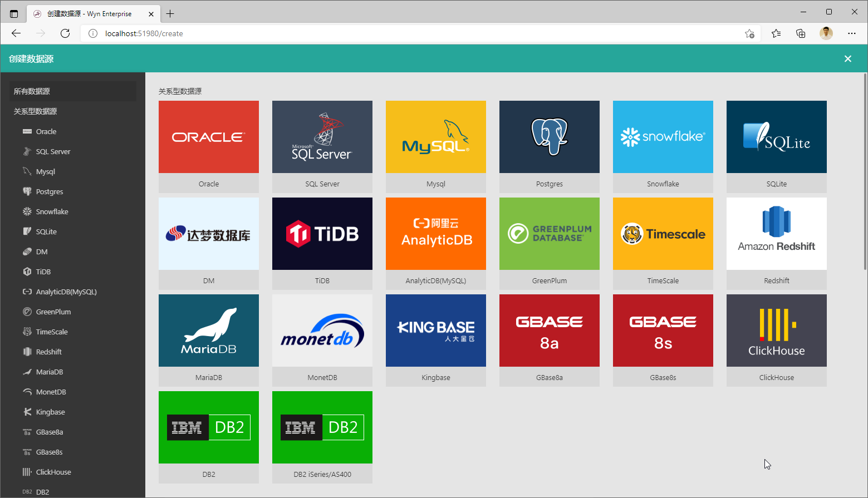Image resolution: width=868 pixels, height=498 pixels.
Task: Click the Mysql dolphin sidebar icon
Action: [x=27, y=171]
